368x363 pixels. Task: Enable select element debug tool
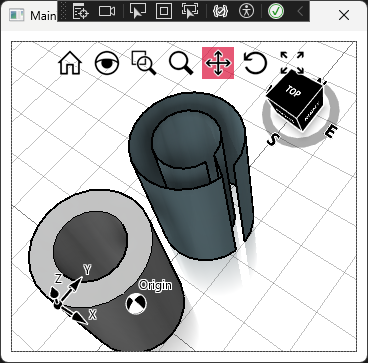click(138, 11)
